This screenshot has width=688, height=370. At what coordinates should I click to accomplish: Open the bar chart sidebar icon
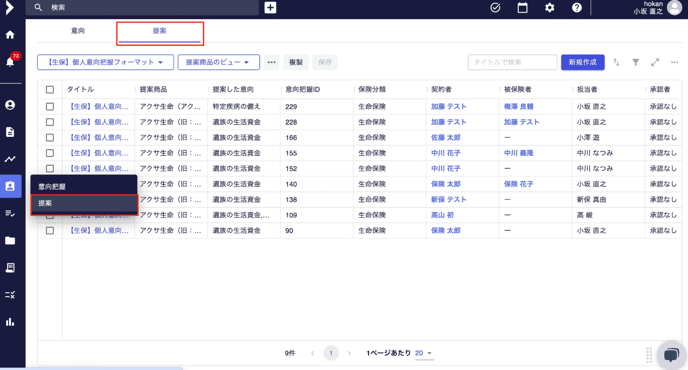[x=10, y=322]
